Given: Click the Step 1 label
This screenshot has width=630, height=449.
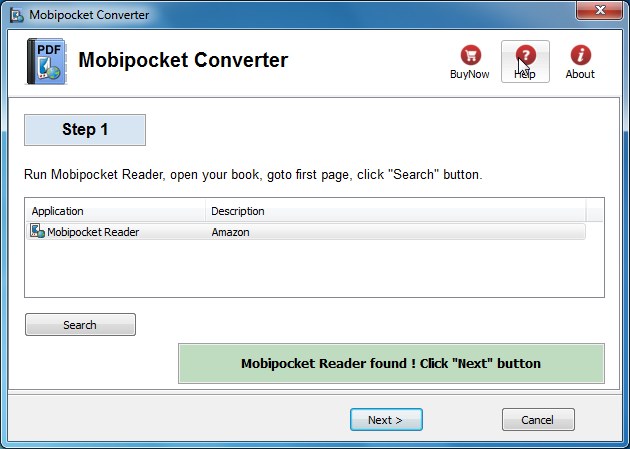Looking at the screenshot, I should (85, 130).
